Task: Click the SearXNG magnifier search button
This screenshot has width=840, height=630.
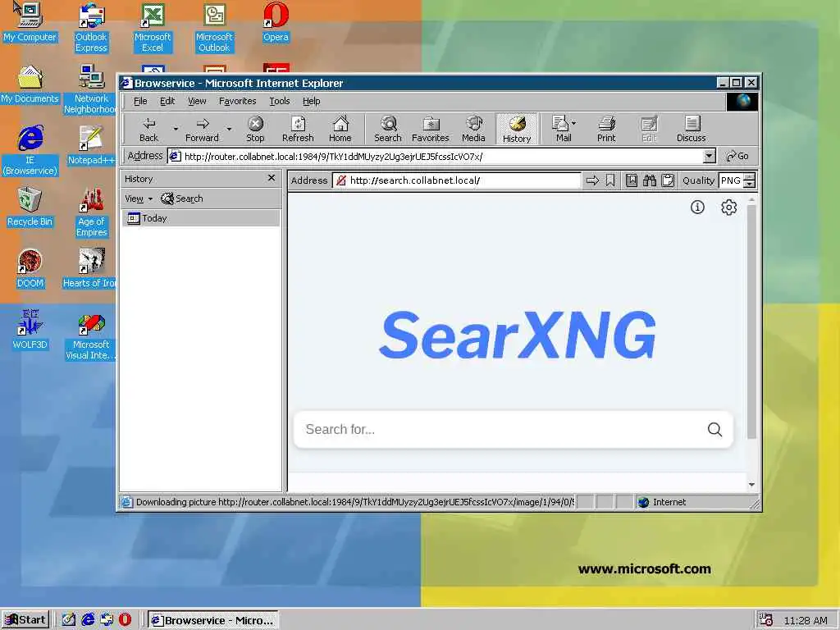Action: pos(714,429)
